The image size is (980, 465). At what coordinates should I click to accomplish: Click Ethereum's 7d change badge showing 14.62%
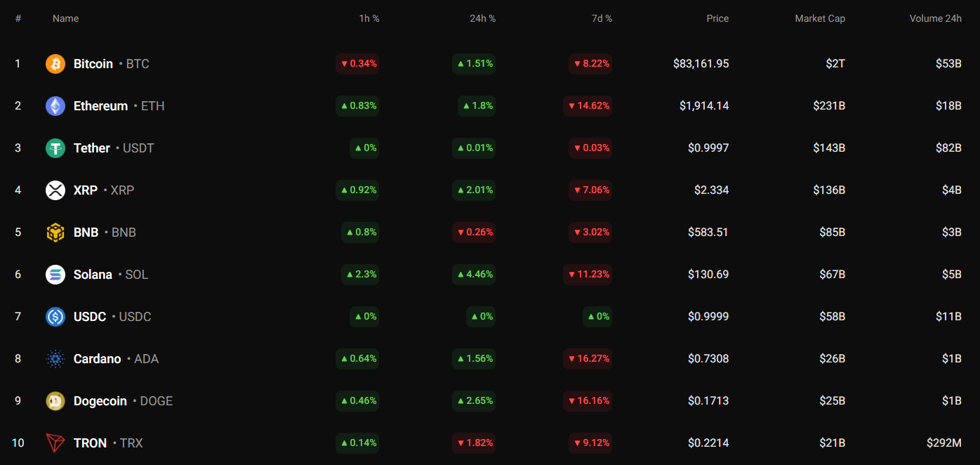[x=588, y=106]
